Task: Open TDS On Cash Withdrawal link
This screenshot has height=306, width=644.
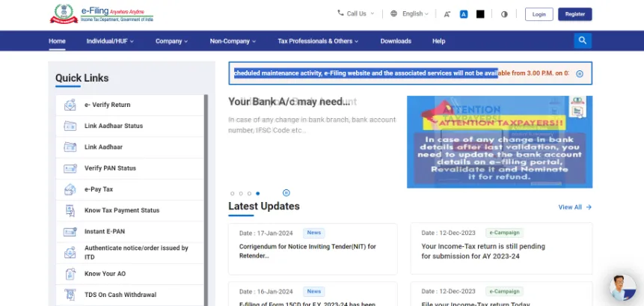Action: point(130,295)
